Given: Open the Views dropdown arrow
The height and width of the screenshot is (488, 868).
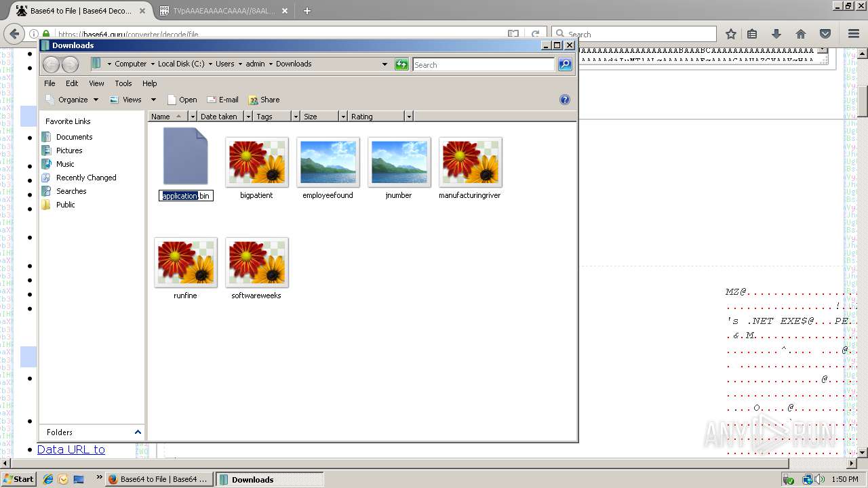Looking at the screenshot, I should [153, 100].
